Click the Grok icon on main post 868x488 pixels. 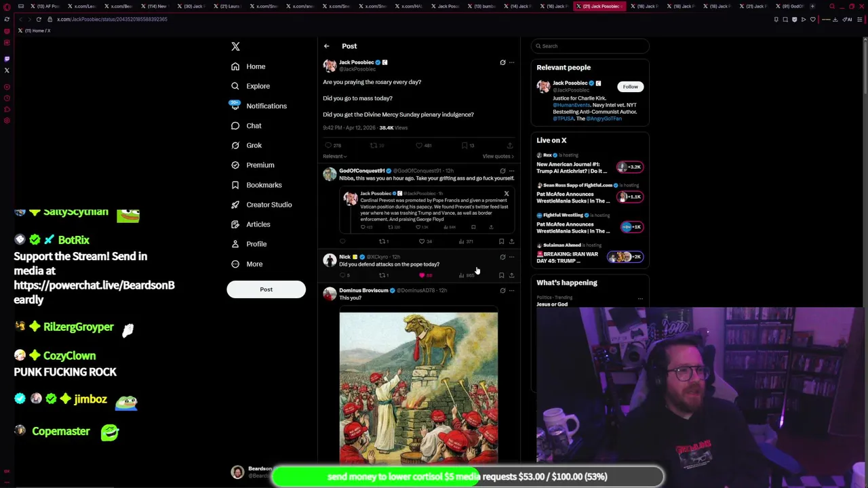[x=502, y=62]
